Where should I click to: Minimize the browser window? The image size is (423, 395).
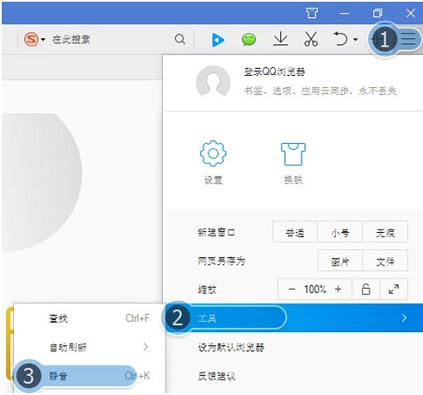pos(344,14)
